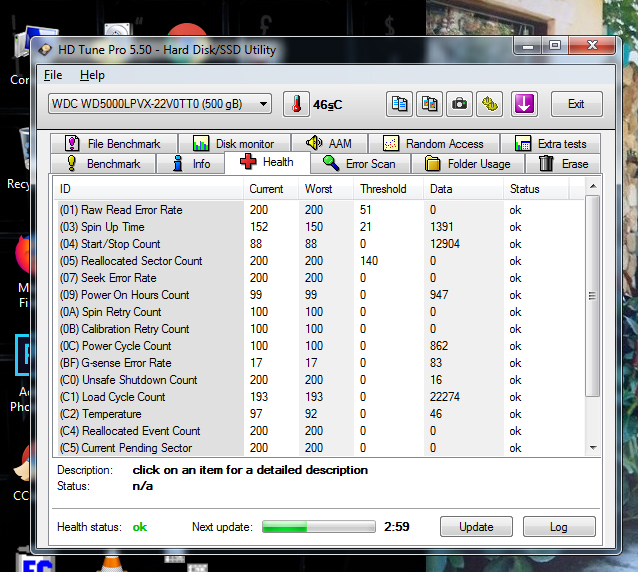Maximize the HD Tune Pro window

(x=555, y=46)
